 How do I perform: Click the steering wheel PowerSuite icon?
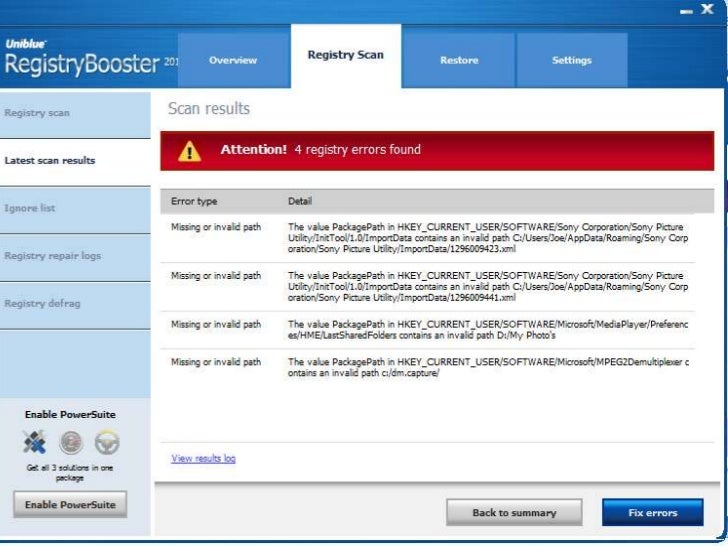click(x=107, y=442)
